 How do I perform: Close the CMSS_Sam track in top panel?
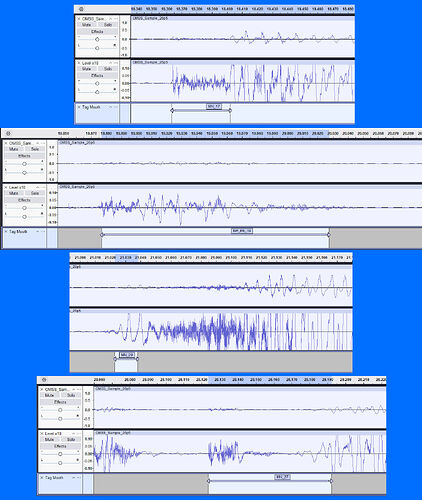(x=79, y=19)
